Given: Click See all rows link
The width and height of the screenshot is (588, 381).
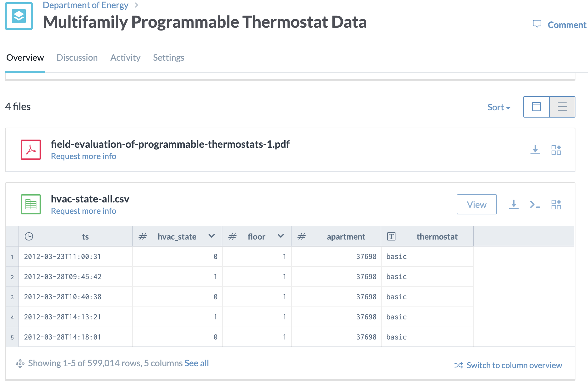Looking at the screenshot, I should 197,363.
